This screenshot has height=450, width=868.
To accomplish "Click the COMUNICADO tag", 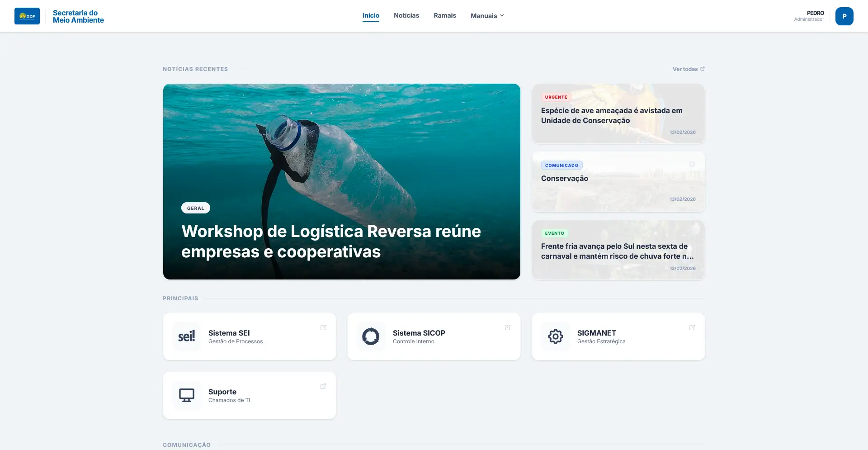I will [561, 166].
